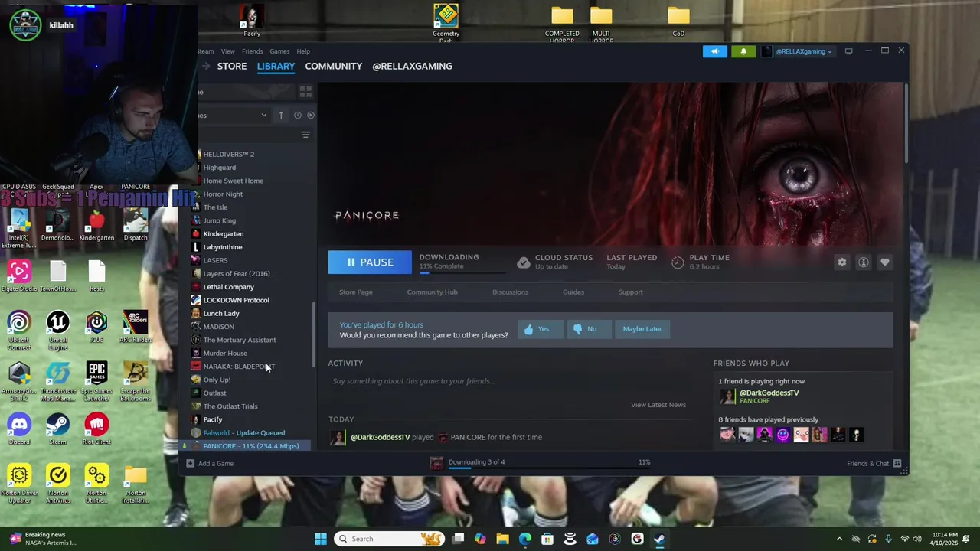Choose Maybe Later on recommendation prompt
This screenshot has height=551, width=980.
coord(642,329)
